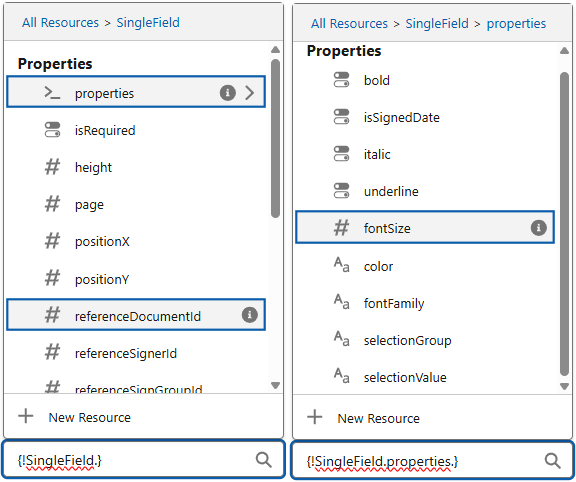Click the {!SingleField.} input field
This screenshot has width=576, height=482.
tap(144, 460)
